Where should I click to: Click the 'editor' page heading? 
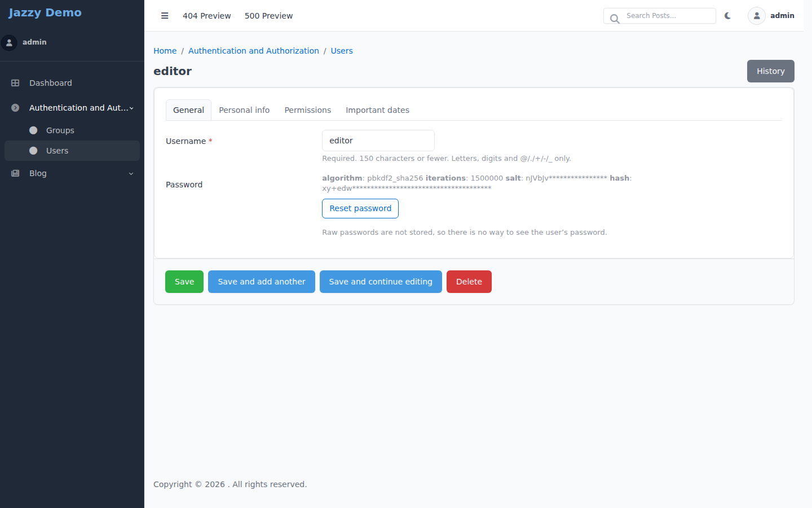tap(173, 71)
